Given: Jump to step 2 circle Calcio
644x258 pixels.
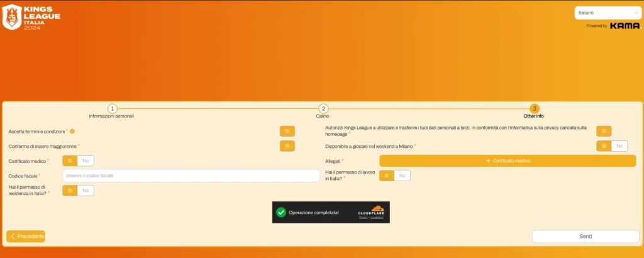Looking at the screenshot, I should click(x=323, y=108).
